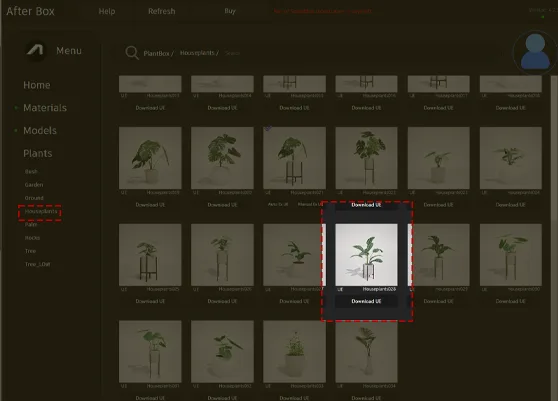This screenshot has height=401, width=558.
Task: Click Download UE under Houseplants015
Action: tap(294, 108)
